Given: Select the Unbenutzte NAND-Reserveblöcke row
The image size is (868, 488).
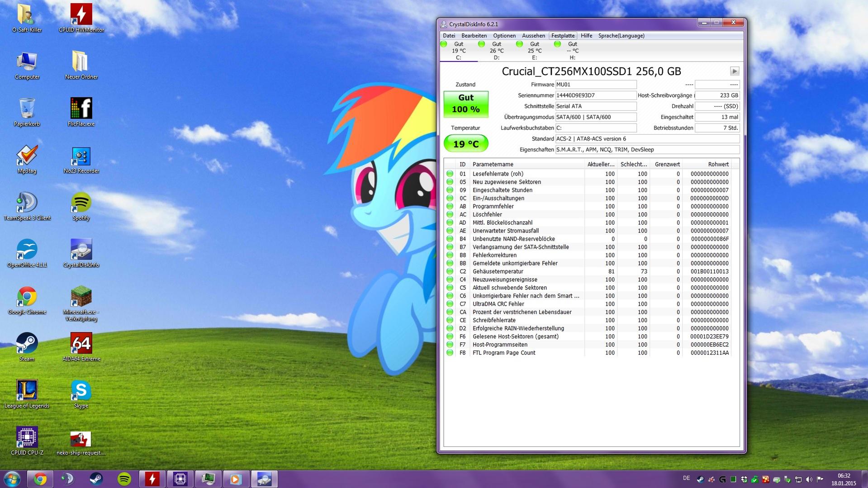Looking at the screenshot, I should (x=588, y=239).
